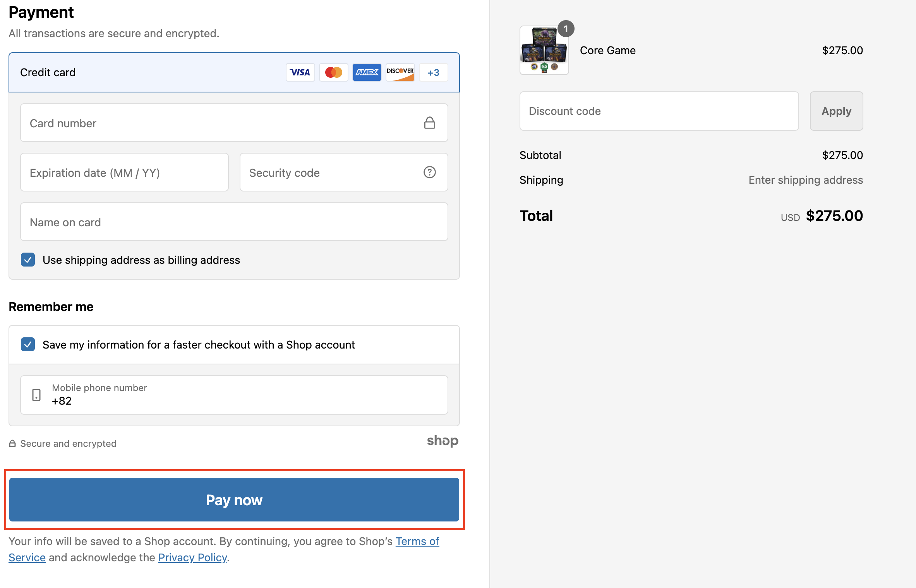
Task: Click the American Express card icon
Action: point(367,72)
